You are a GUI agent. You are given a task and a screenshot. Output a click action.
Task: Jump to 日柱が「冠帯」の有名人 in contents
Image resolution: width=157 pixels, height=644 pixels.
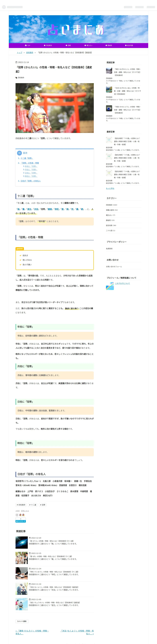(x=31, y=181)
